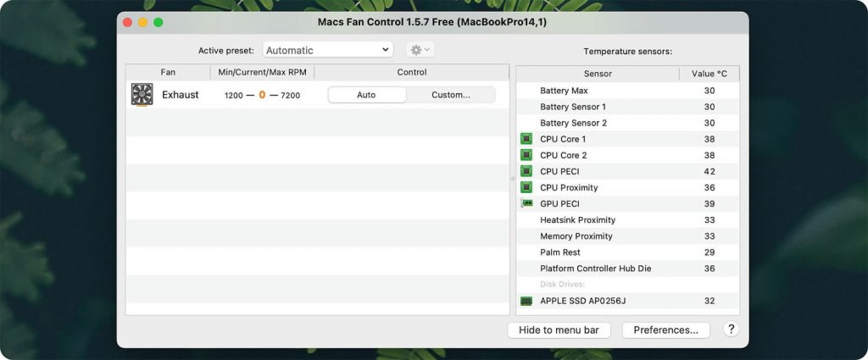Select the Battery Sensor 1 row

(x=628, y=107)
